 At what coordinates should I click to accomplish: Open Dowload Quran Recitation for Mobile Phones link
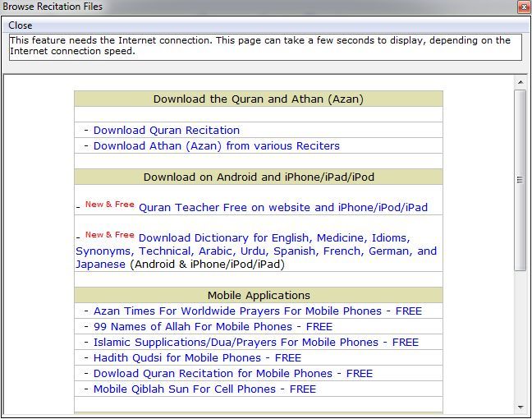pyautogui.click(x=233, y=374)
